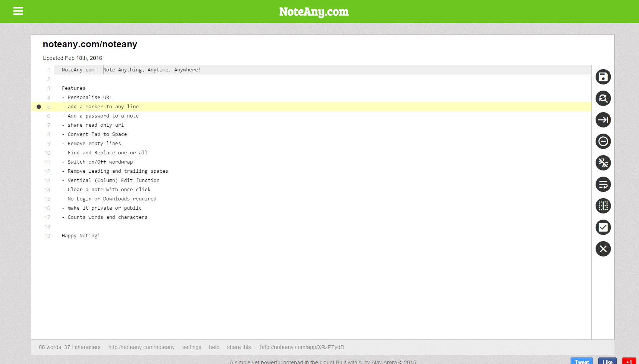Open the share URL noteany.com/app/XRzPTydD
The height and width of the screenshot is (364, 639).
(302, 347)
